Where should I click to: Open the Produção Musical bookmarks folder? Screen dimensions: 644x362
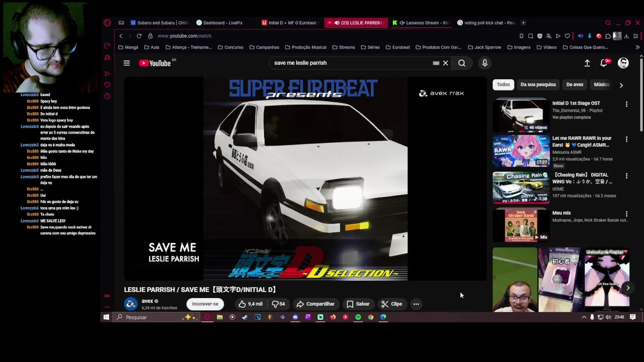[305, 47]
